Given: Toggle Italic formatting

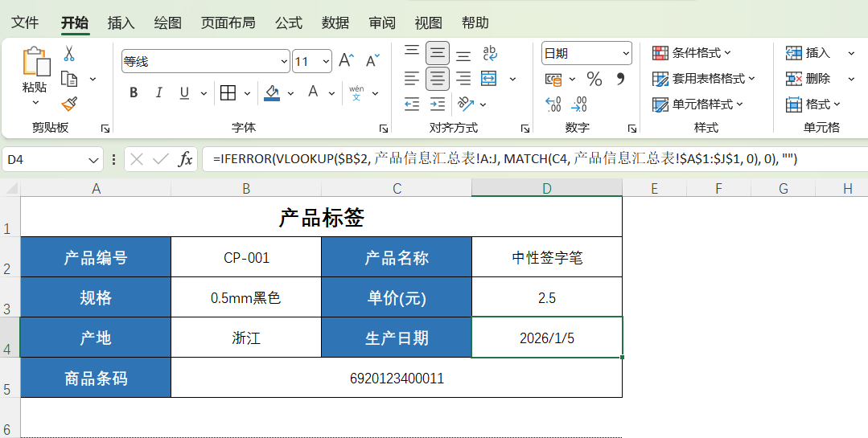Looking at the screenshot, I should pos(158,93).
